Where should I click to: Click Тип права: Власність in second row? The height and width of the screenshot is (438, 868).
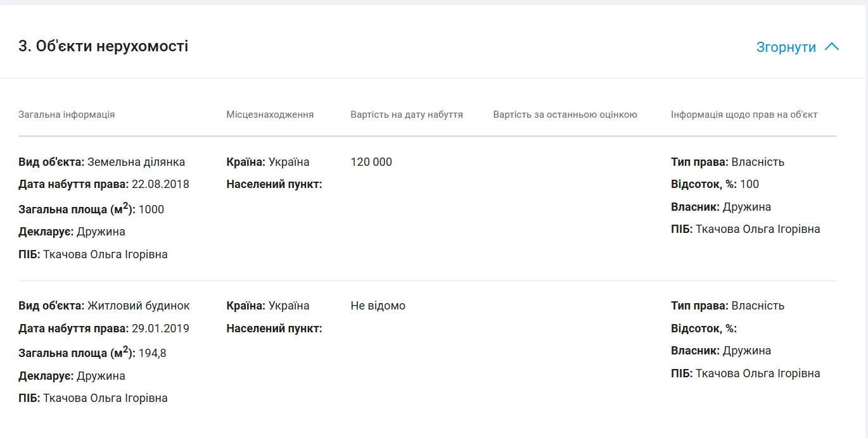click(x=727, y=306)
